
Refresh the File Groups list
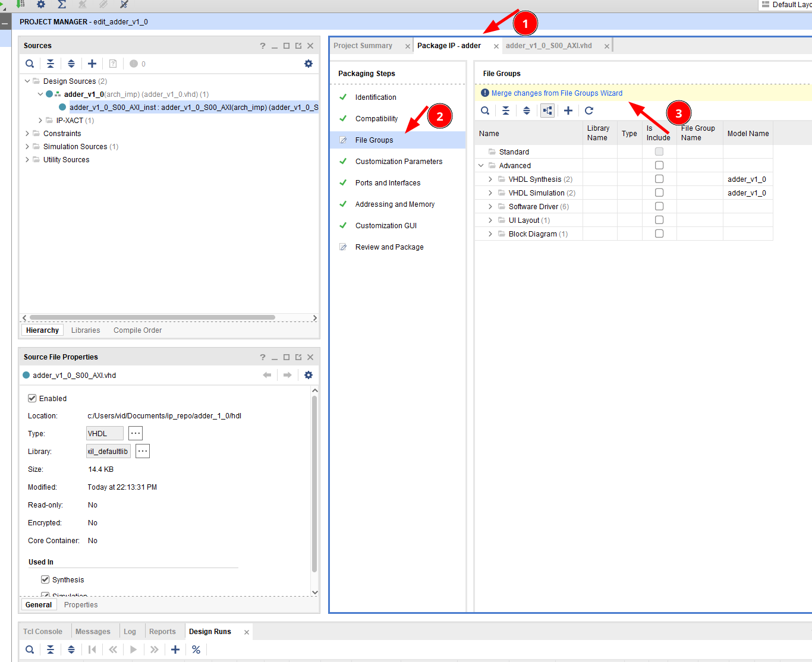[589, 111]
